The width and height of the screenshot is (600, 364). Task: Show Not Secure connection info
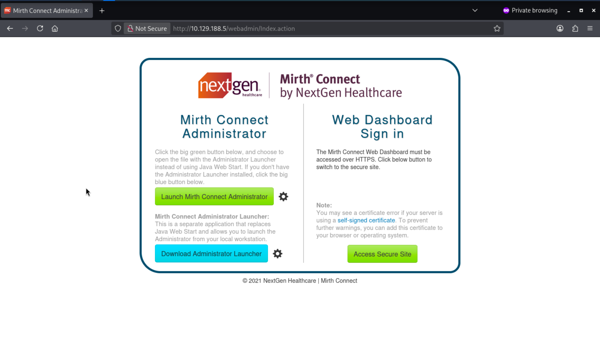pyautogui.click(x=147, y=29)
